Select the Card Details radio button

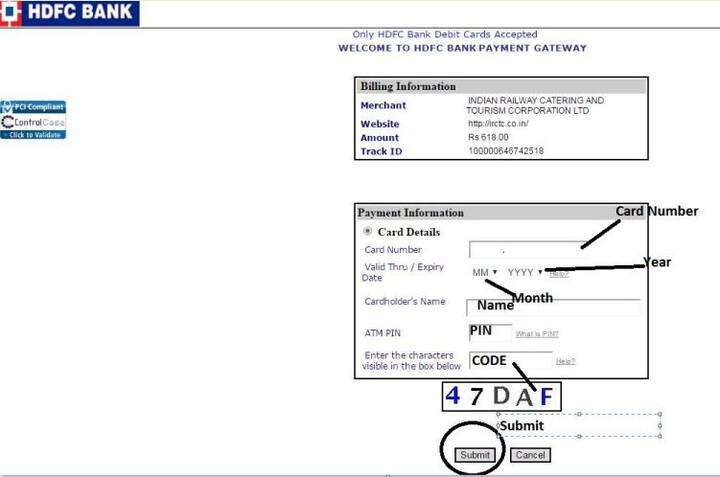click(367, 231)
